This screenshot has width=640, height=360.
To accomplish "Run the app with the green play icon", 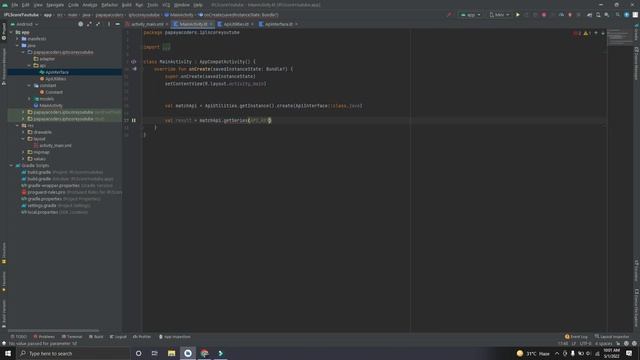I will pos(518,15).
